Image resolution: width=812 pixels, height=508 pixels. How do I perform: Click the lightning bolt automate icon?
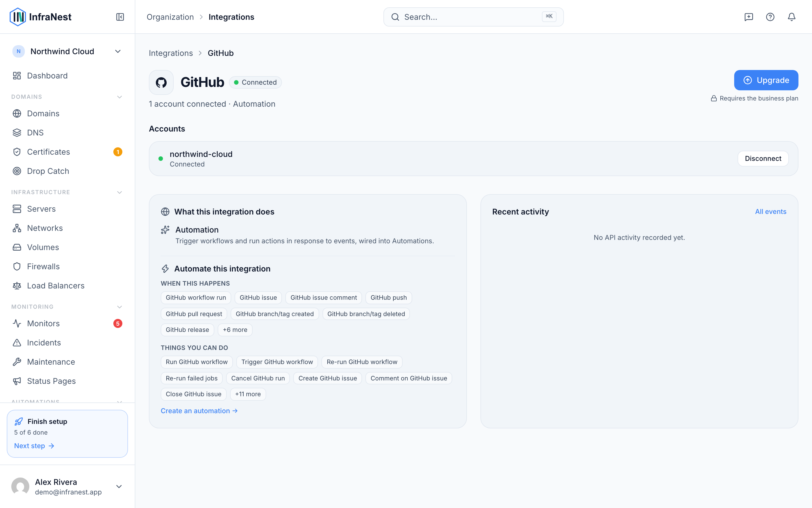pyautogui.click(x=165, y=269)
